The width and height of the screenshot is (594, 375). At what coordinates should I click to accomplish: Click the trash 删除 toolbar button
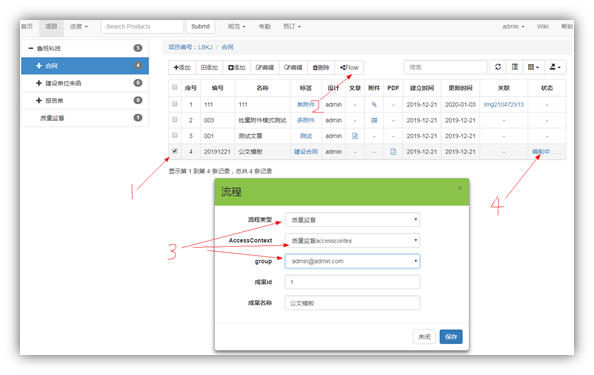[x=321, y=67]
